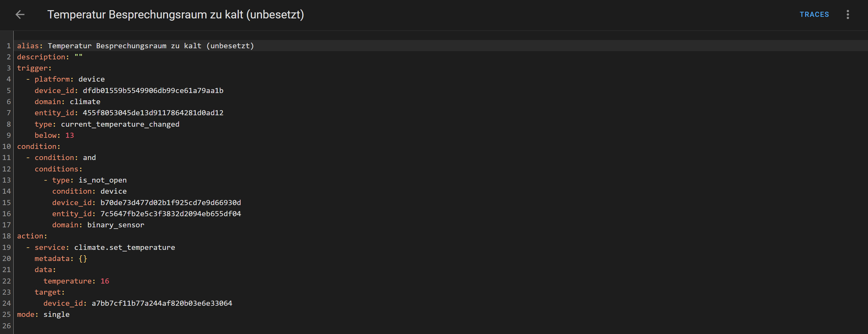Click the target device_id value on line 24
Viewport: 868px width, 334px height.
point(162,303)
